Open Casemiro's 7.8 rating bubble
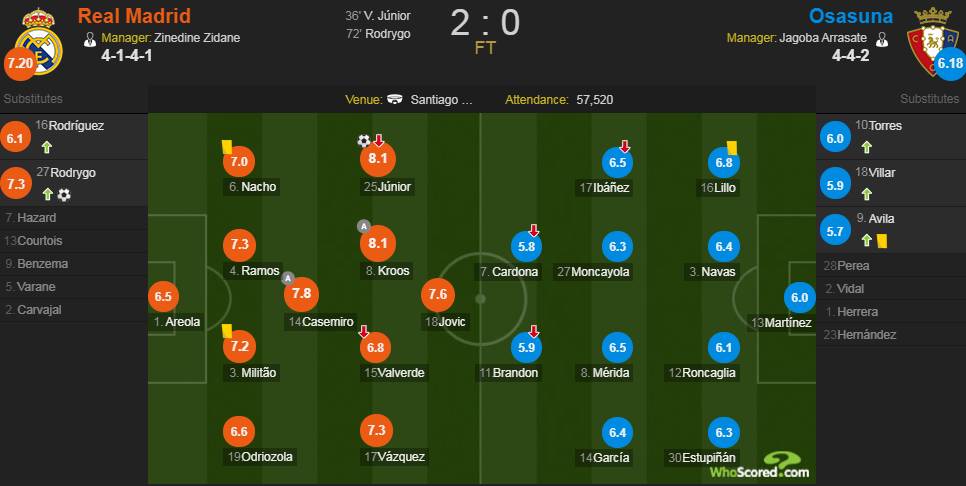Image resolution: width=966 pixels, height=486 pixels. click(301, 294)
